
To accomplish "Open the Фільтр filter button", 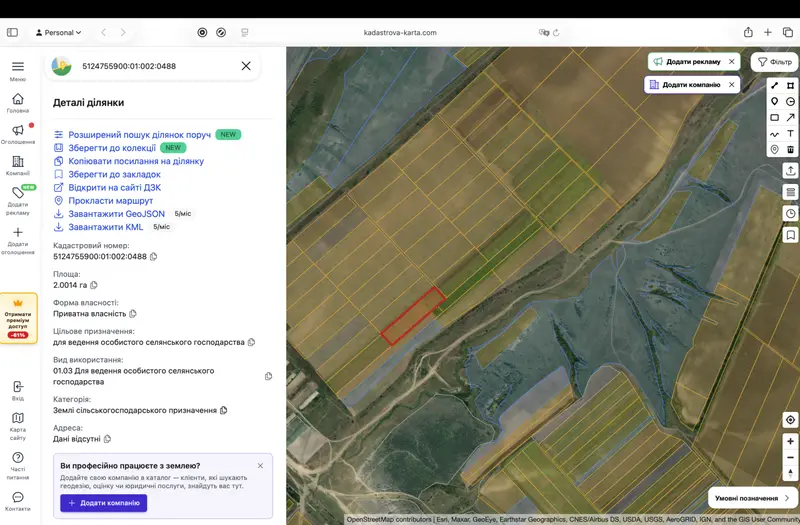I will pyautogui.click(x=774, y=62).
